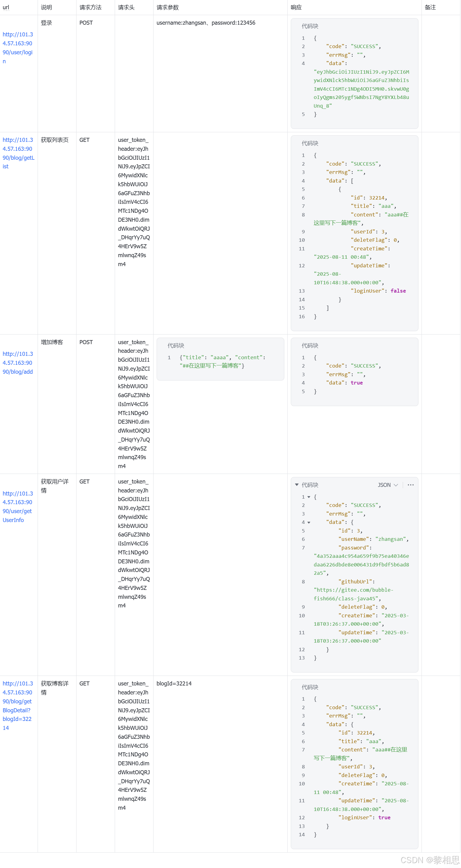This screenshot has height=868, width=461.
Task: Select the '获取用户详情' description cell
Action: point(55,486)
